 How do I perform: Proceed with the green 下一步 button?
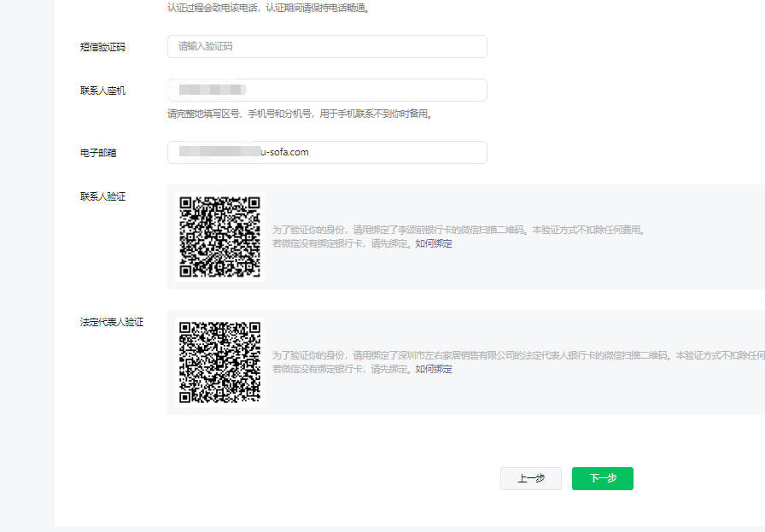click(x=603, y=478)
